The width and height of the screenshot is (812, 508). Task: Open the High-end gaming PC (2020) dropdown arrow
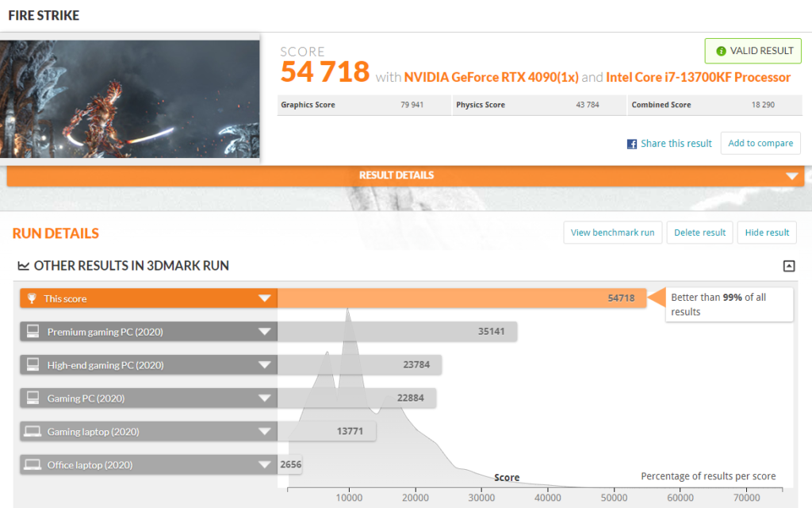[x=265, y=364]
